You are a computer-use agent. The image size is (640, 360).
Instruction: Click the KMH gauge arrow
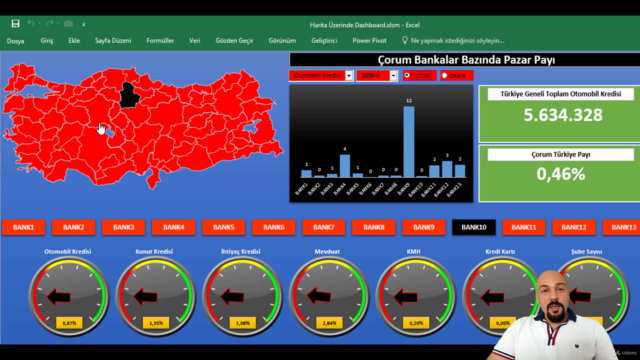pyautogui.click(x=405, y=298)
